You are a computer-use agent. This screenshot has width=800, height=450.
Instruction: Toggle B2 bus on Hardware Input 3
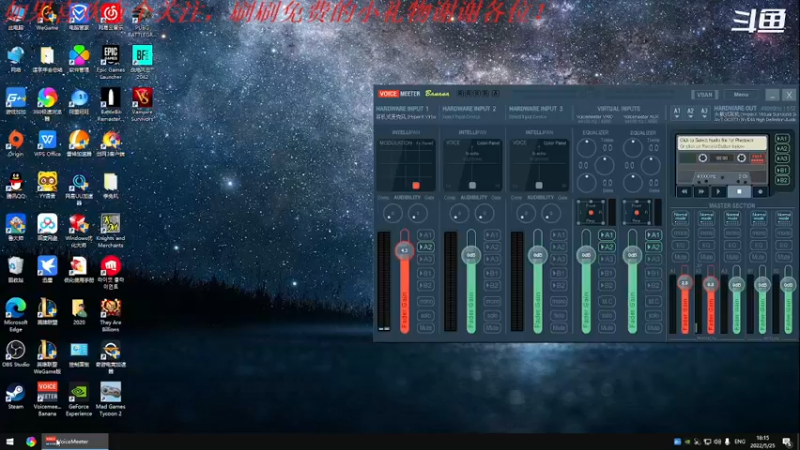pyautogui.click(x=559, y=285)
